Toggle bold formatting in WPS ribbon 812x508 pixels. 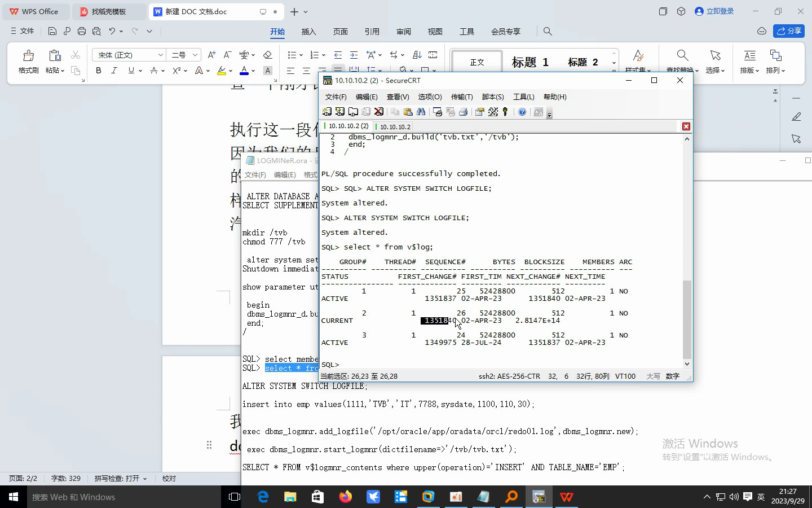click(x=98, y=70)
